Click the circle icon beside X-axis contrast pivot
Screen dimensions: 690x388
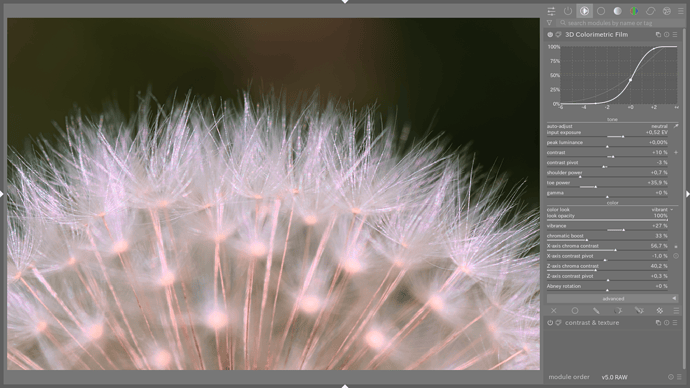tap(676, 256)
